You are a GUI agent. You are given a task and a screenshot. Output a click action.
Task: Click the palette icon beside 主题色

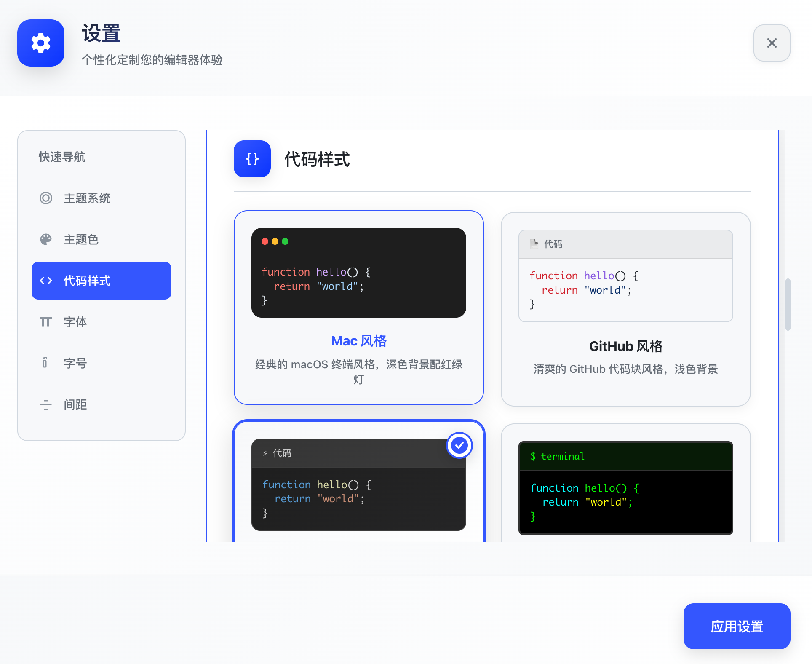46,239
